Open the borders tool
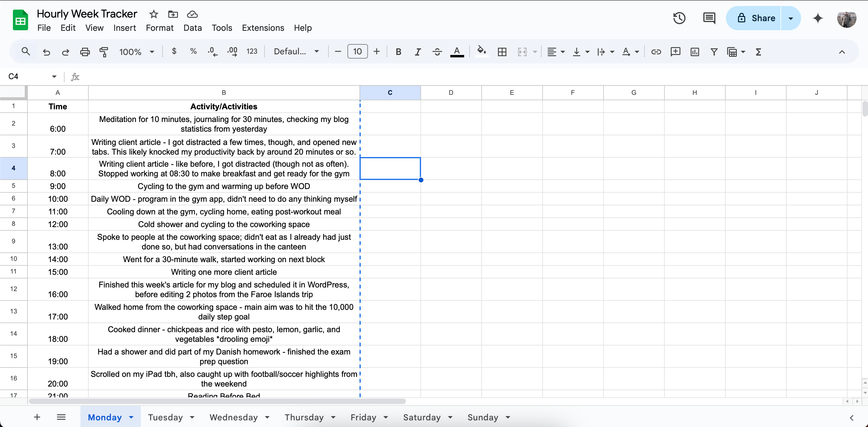This screenshot has width=868, height=427. (x=502, y=52)
